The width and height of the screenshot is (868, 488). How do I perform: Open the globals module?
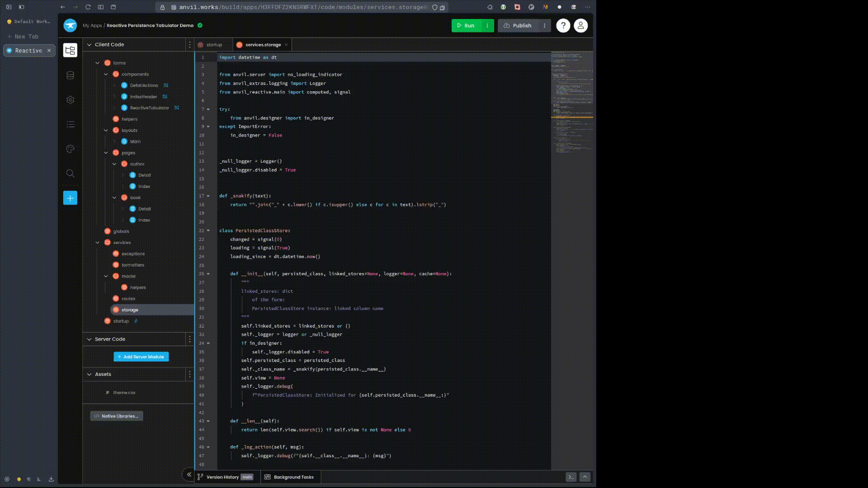click(121, 231)
